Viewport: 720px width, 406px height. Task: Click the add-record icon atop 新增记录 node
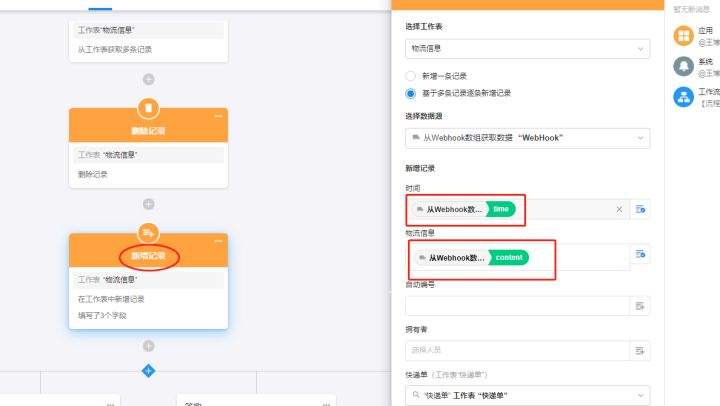(148, 233)
